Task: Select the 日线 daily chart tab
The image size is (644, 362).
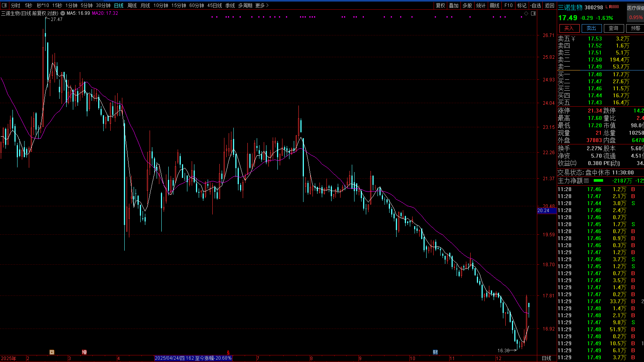Action: tap(119, 5)
